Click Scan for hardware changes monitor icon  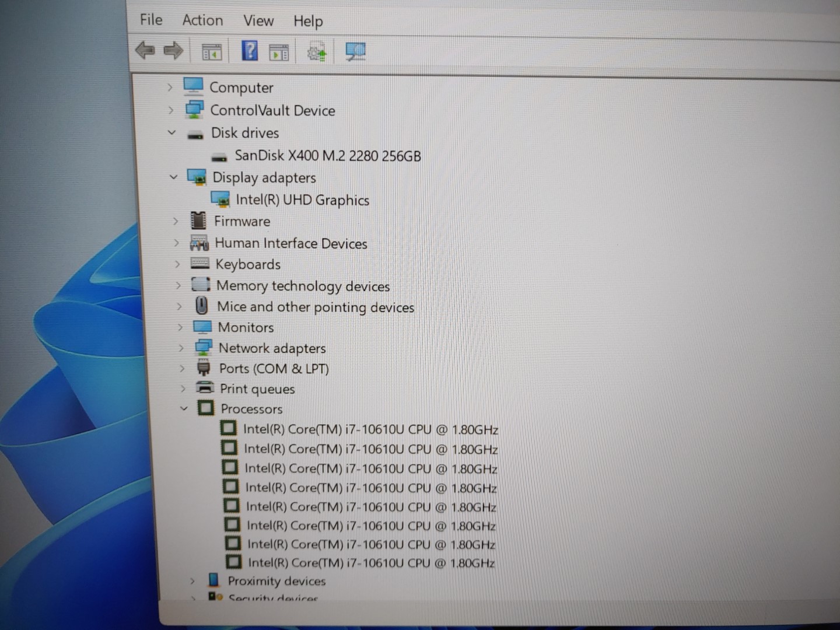tap(355, 52)
